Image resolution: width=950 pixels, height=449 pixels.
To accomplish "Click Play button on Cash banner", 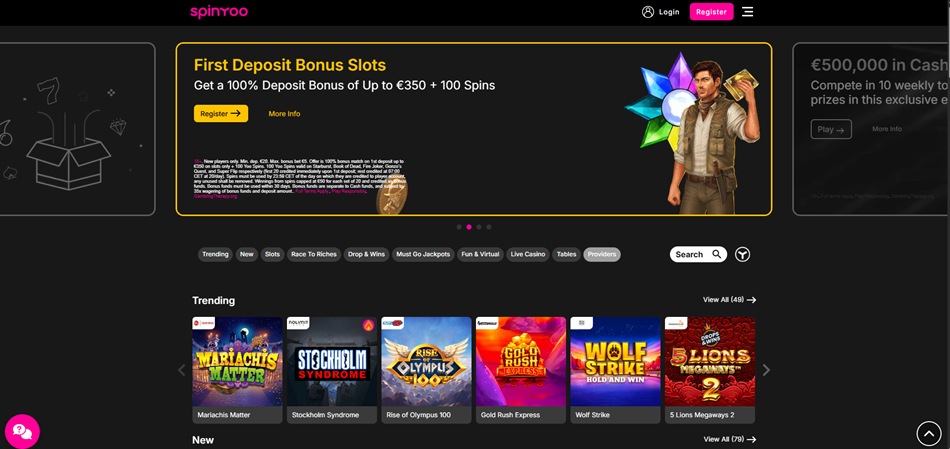I will [831, 129].
